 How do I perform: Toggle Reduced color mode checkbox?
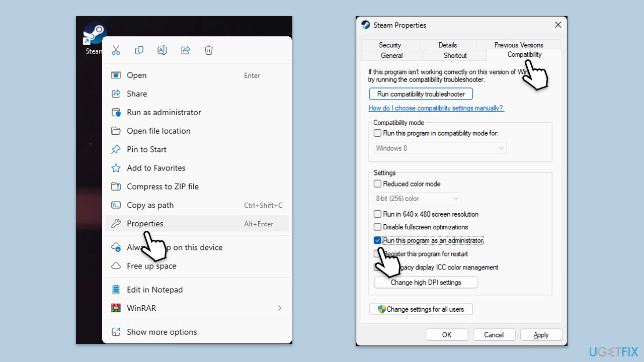click(x=377, y=184)
